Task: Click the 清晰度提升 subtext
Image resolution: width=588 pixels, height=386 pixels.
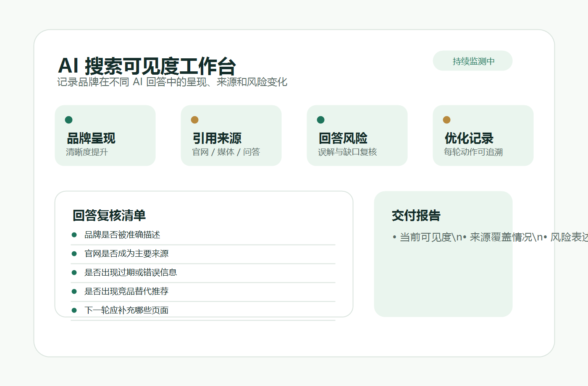Action: (87, 152)
